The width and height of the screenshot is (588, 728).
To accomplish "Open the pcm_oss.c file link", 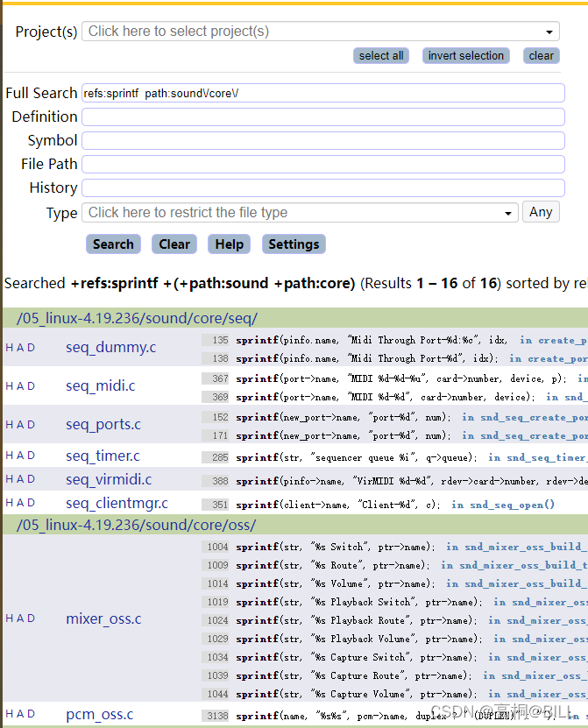I will (x=99, y=714).
